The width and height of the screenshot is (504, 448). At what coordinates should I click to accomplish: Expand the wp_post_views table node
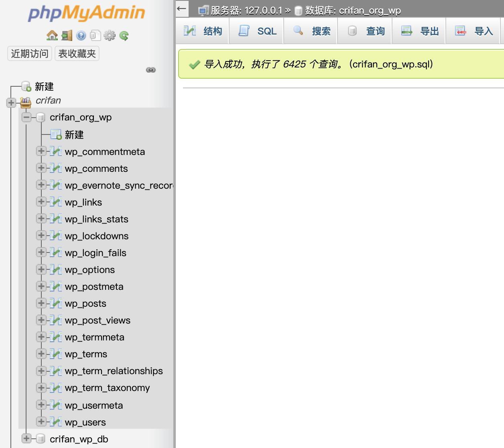tap(41, 320)
